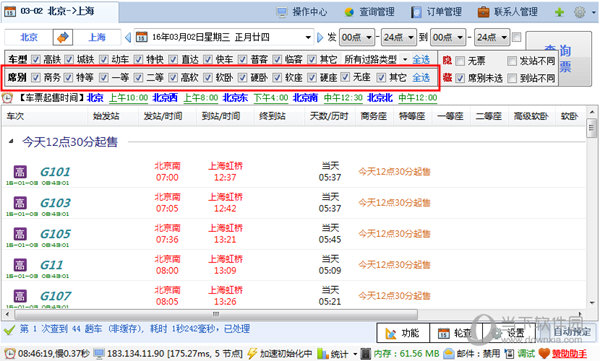The image size is (600, 361).
Task: Select the 03-02 北京->上海 tab
Action: click(x=59, y=11)
